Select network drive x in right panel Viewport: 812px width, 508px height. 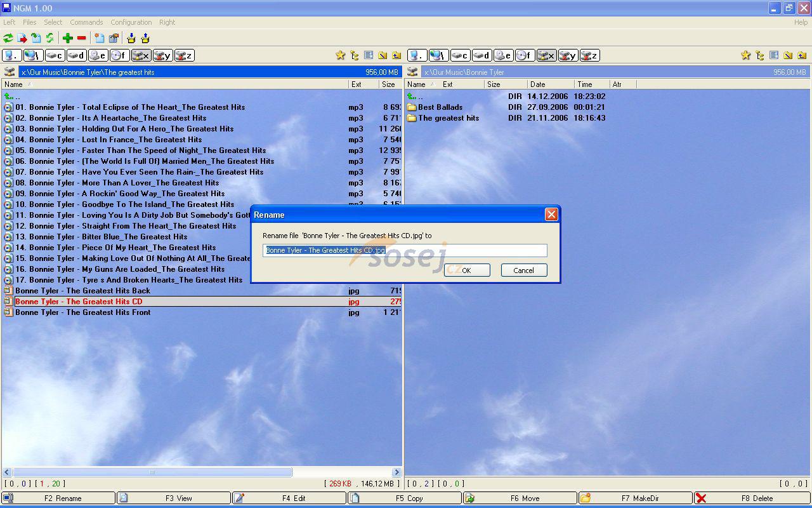(546, 55)
